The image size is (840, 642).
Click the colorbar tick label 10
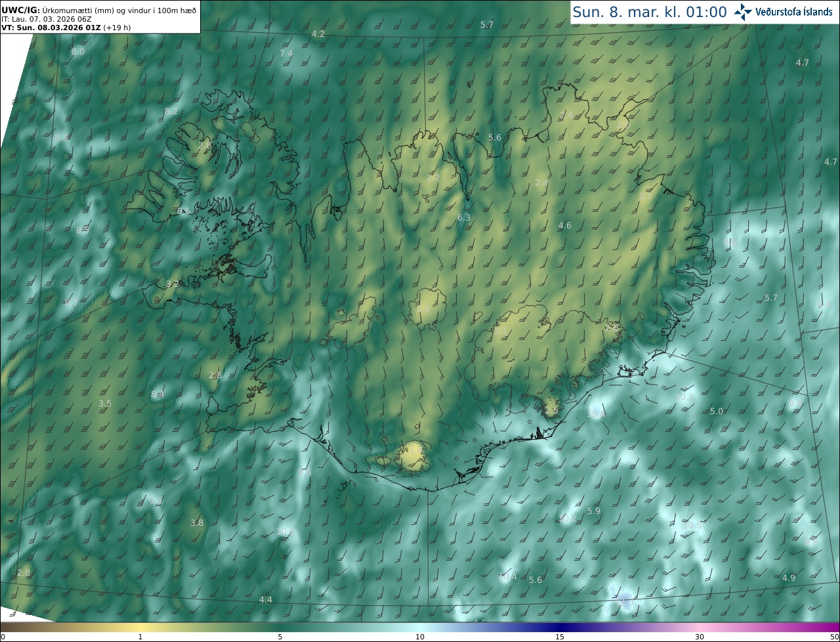(420, 637)
